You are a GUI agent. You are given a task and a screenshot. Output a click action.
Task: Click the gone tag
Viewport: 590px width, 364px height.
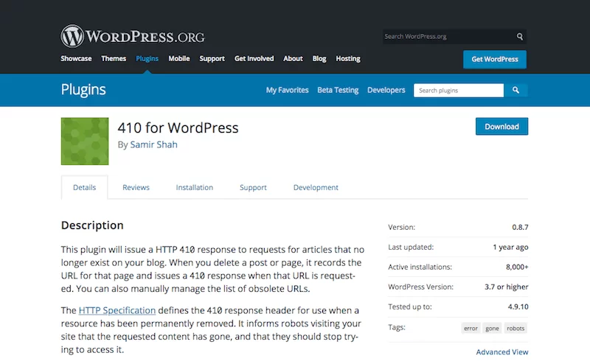tap(492, 329)
